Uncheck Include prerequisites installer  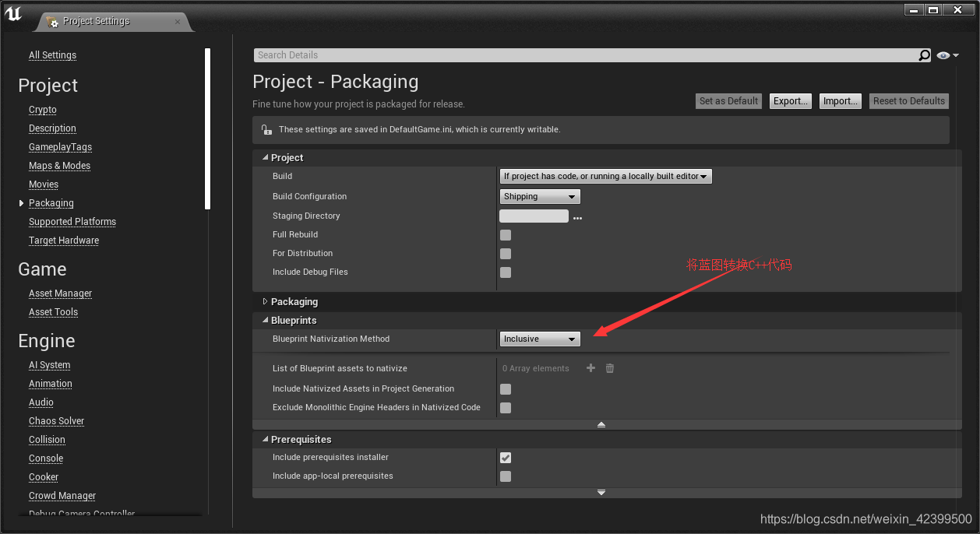[506, 458]
